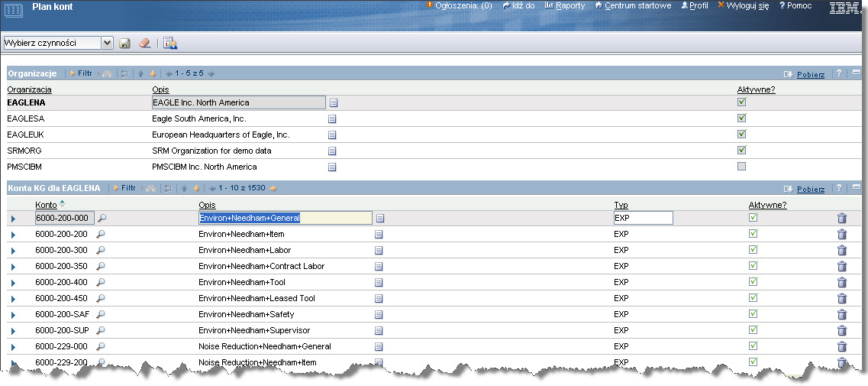Click the Environ+Needham+General description field

(286, 218)
